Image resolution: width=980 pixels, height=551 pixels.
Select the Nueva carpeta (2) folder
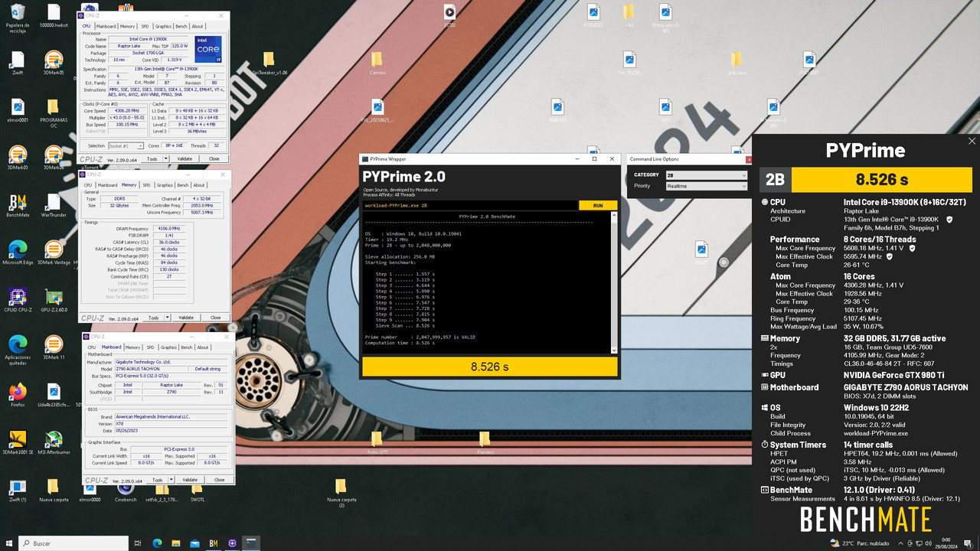point(341,493)
